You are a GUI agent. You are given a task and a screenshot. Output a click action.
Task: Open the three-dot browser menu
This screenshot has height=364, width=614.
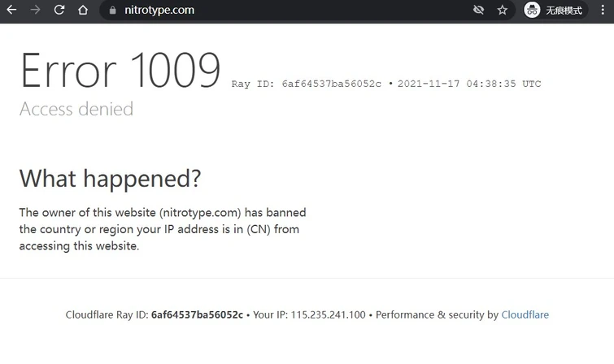603,11
